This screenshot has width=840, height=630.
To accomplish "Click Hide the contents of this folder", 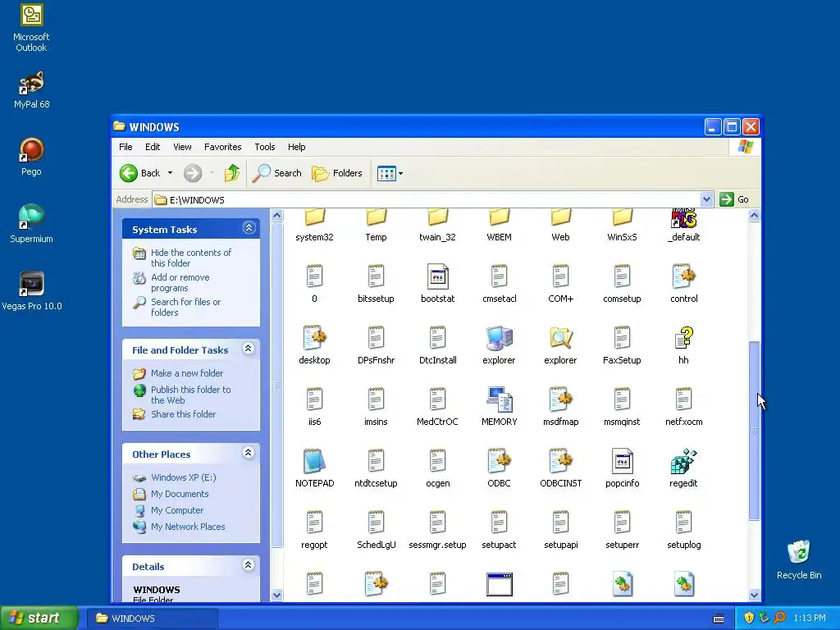I will 190,258.
